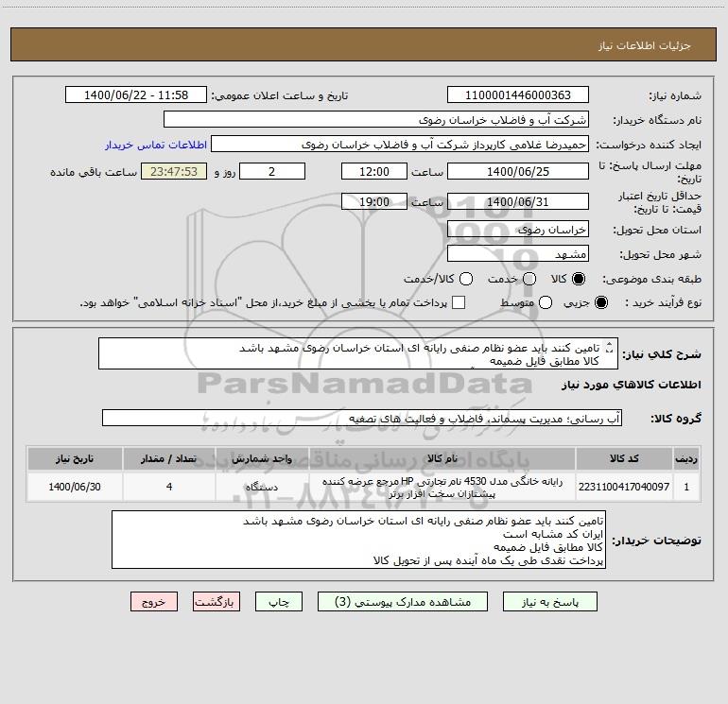Click the ردیف column header
This screenshot has height=704, width=728.
coord(686,458)
